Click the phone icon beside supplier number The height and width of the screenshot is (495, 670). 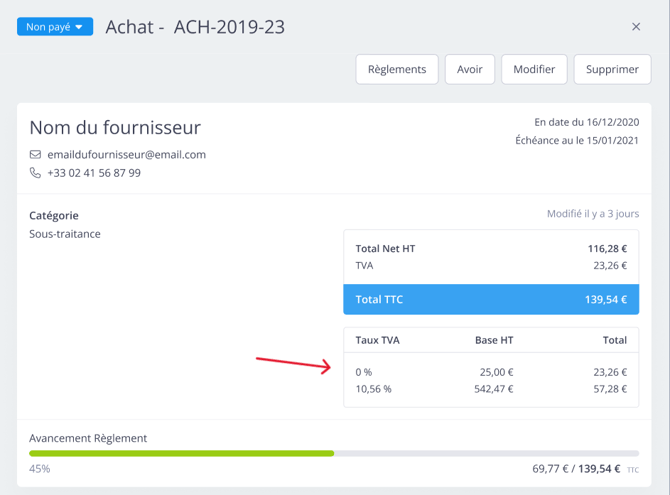click(x=35, y=173)
